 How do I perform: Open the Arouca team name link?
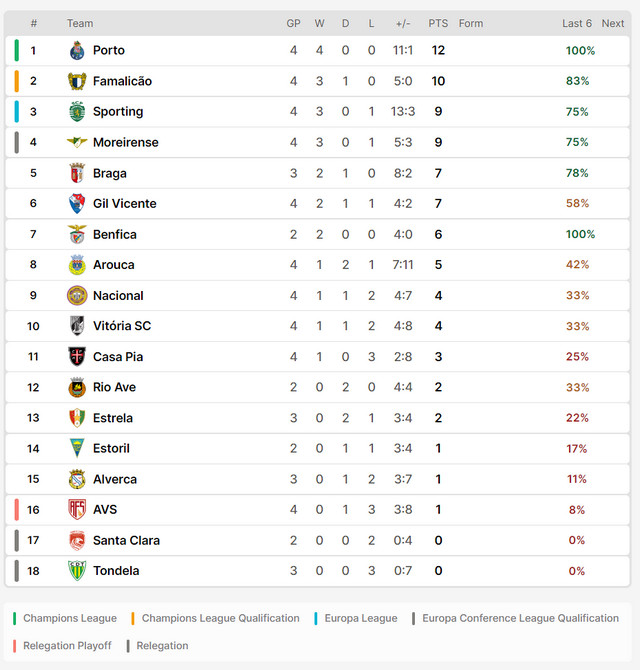point(113,265)
